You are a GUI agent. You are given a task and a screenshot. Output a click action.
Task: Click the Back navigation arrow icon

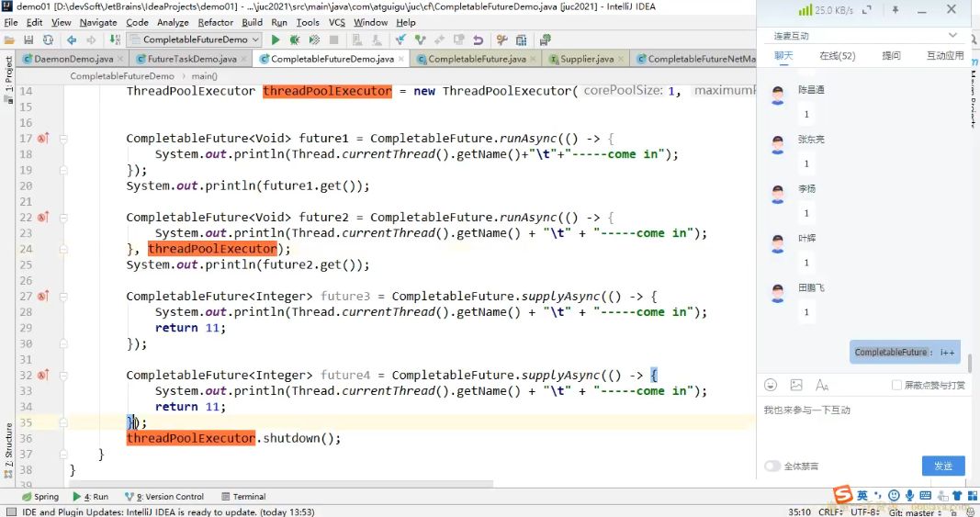72,40
